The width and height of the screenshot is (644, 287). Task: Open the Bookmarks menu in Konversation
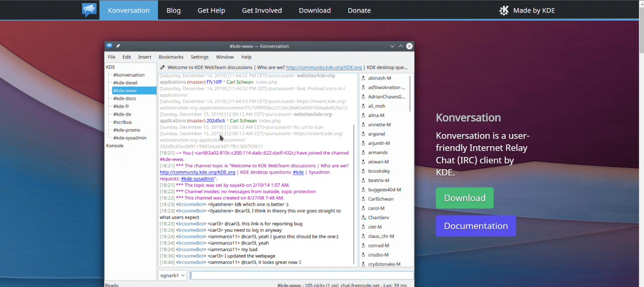pyautogui.click(x=171, y=57)
